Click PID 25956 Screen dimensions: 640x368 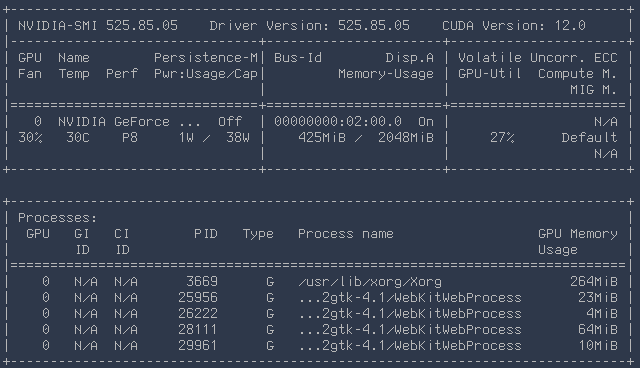(198, 297)
